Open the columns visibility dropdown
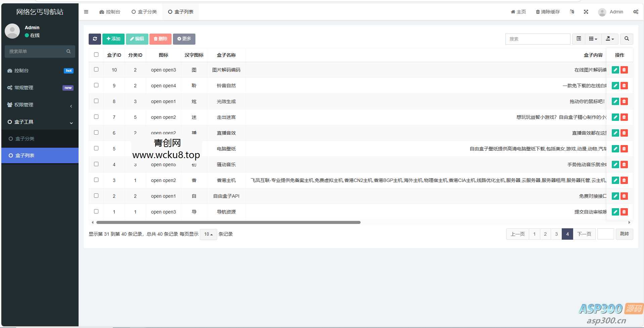Screen dimensions: 644x328 (593, 39)
